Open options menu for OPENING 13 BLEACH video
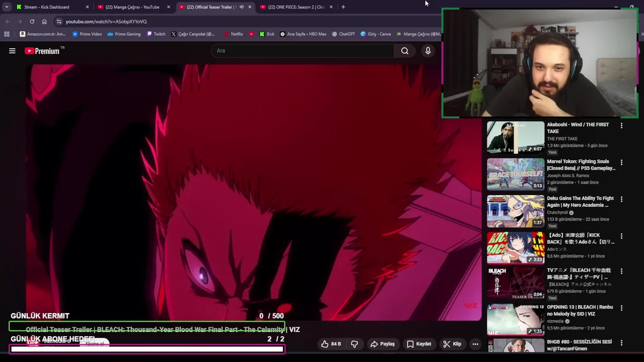Viewport: 644px width, 362px height. 621,308
